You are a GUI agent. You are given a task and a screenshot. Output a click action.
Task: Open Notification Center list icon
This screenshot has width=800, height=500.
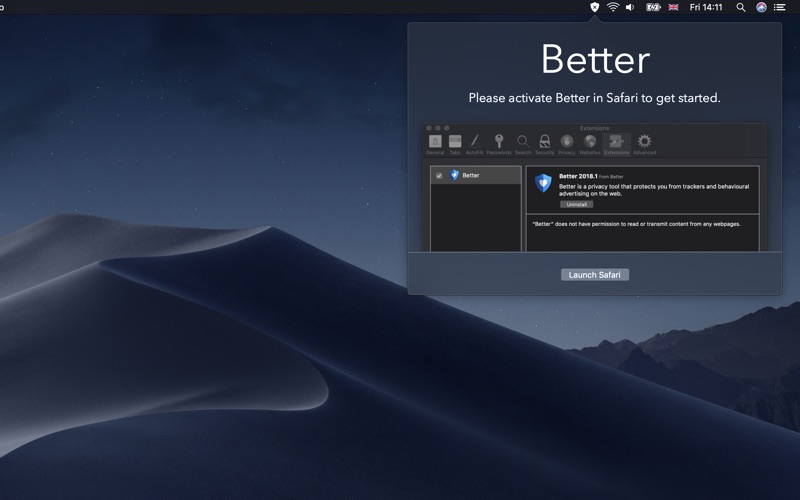tap(779, 7)
